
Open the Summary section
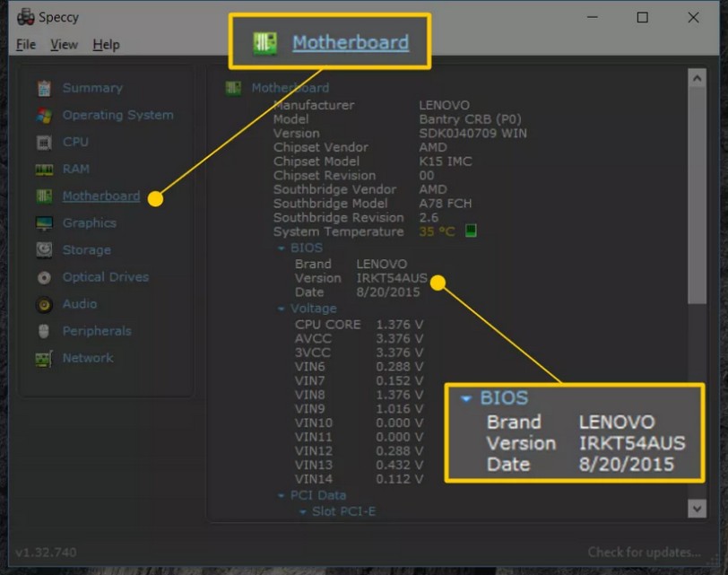coord(92,88)
